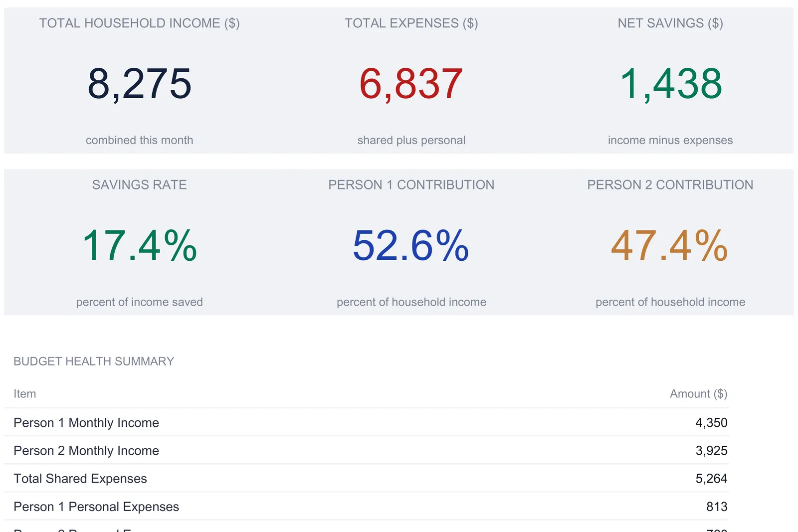This screenshot has height=532, width=798.
Task: Click caption under the 47.4% value
Action: (x=670, y=302)
